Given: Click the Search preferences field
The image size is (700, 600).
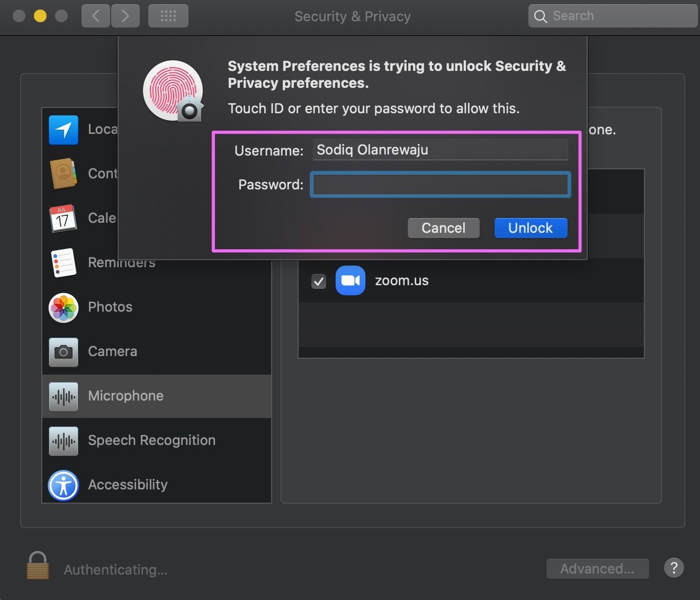Looking at the screenshot, I should (x=613, y=16).
